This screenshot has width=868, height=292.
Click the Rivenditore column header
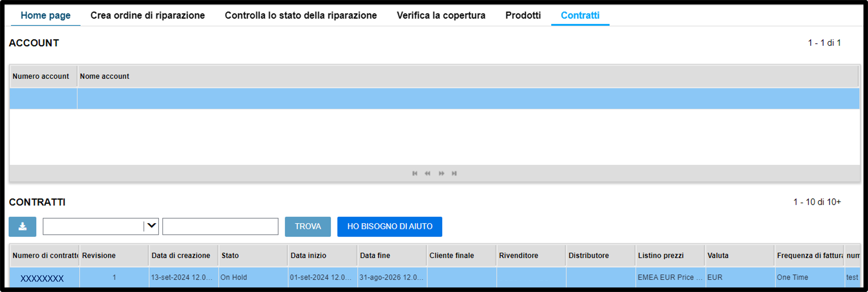point(531,256)
